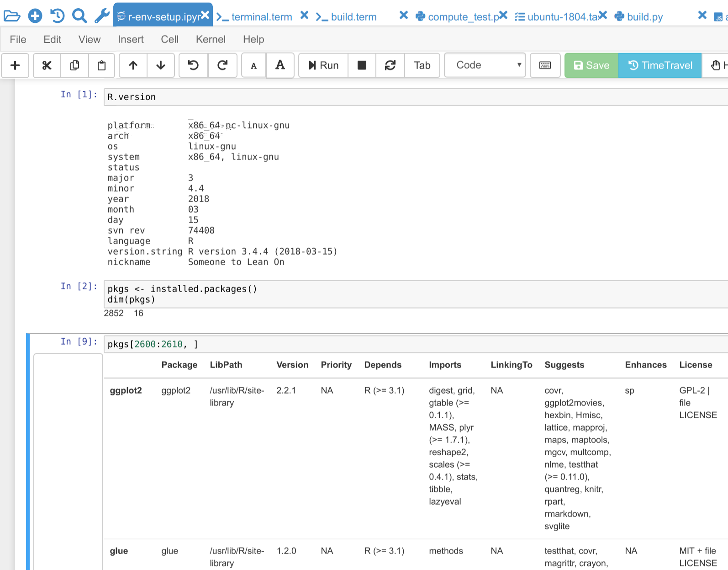Open the keyboard shortcuts icon

click(545, 65)
